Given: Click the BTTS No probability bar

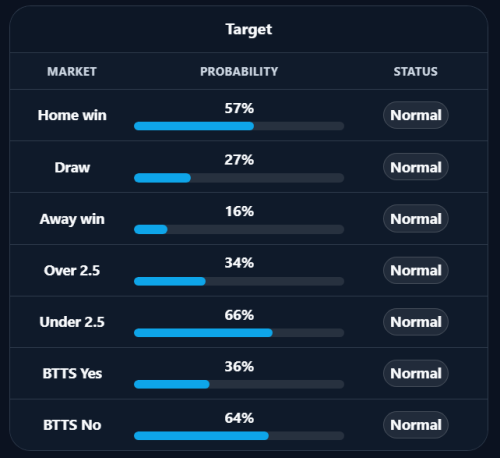Looking at the screenshot, I should [239, 436].
